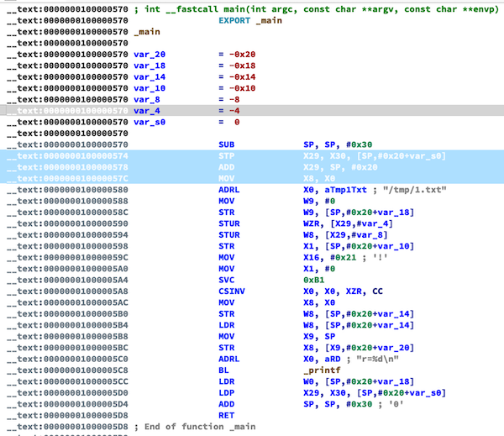Click the MOV W9, #0 operands

tap(319, 201)
